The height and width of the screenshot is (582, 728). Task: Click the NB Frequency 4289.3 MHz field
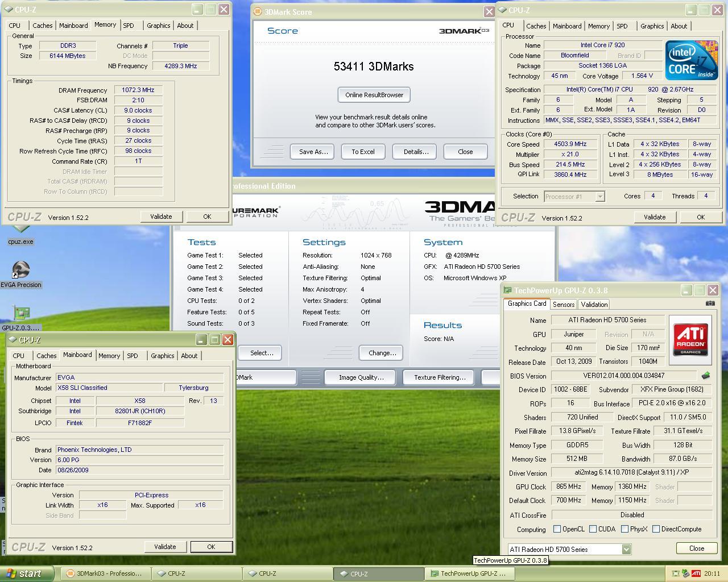pyautogui.click(x=181, y=66)
